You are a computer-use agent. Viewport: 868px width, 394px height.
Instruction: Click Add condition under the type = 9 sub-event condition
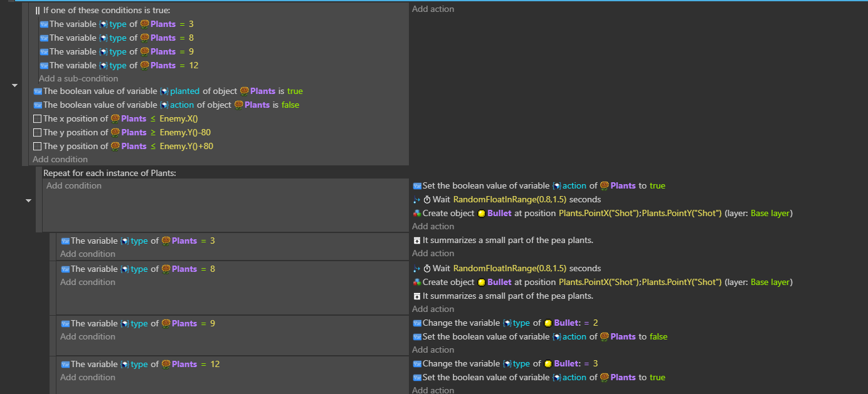pyautogui.click(x=88, y=337)
